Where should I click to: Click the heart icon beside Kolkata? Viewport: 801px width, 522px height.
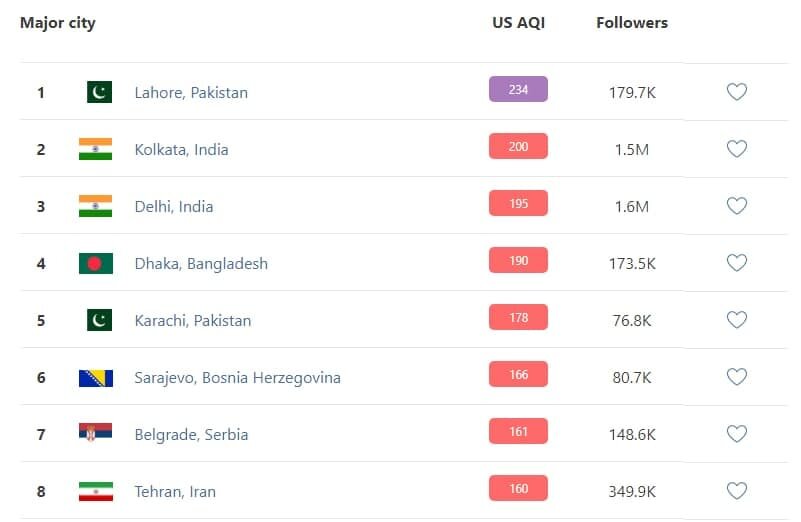pyautogui.click(x=736, y=149)
